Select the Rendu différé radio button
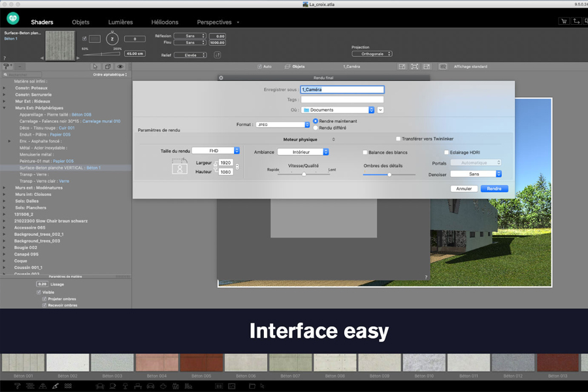Screen dimensions: 588x392 [316, 127]
